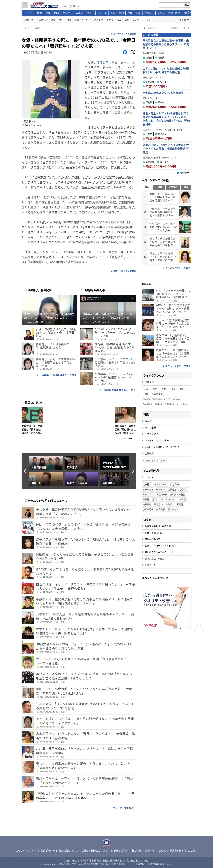This screenshot has width=213, height=868.
Task: Open 芸能 in main navigation
Action: (x=121, y=13)
